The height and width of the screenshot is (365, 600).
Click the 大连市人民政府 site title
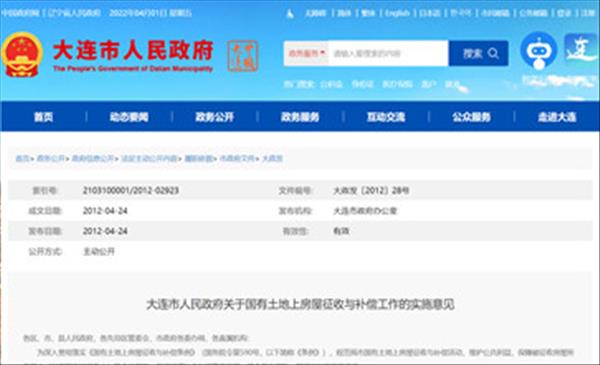coord(133,50)
